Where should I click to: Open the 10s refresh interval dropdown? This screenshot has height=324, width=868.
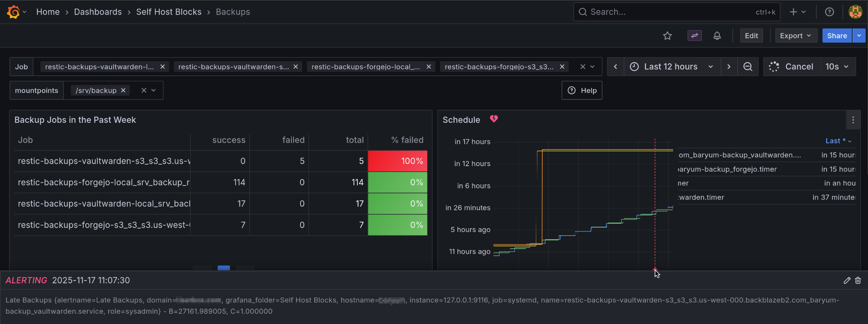837,67
